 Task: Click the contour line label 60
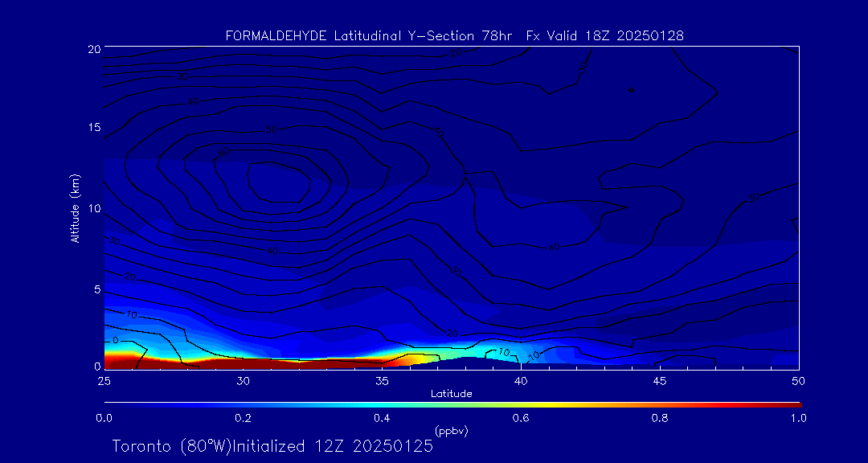pyautogui.click(x=224, y=151)
